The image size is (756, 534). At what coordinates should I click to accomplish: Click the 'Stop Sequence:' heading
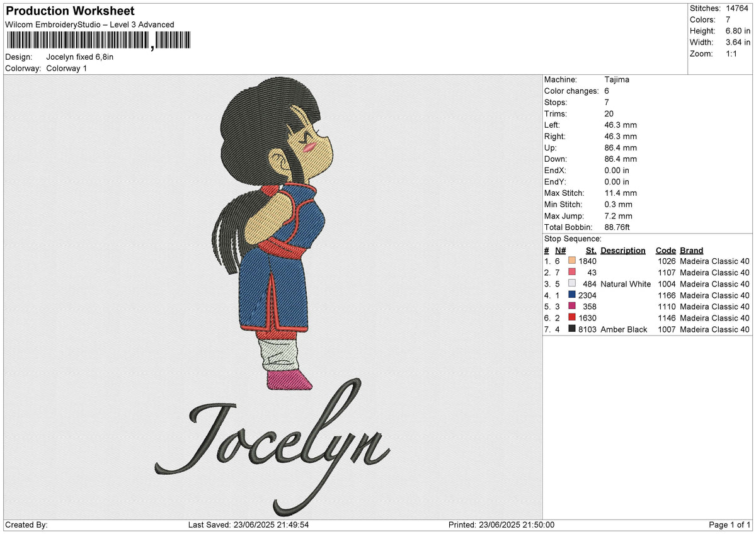pyautogui.click(x=573, y=239)
